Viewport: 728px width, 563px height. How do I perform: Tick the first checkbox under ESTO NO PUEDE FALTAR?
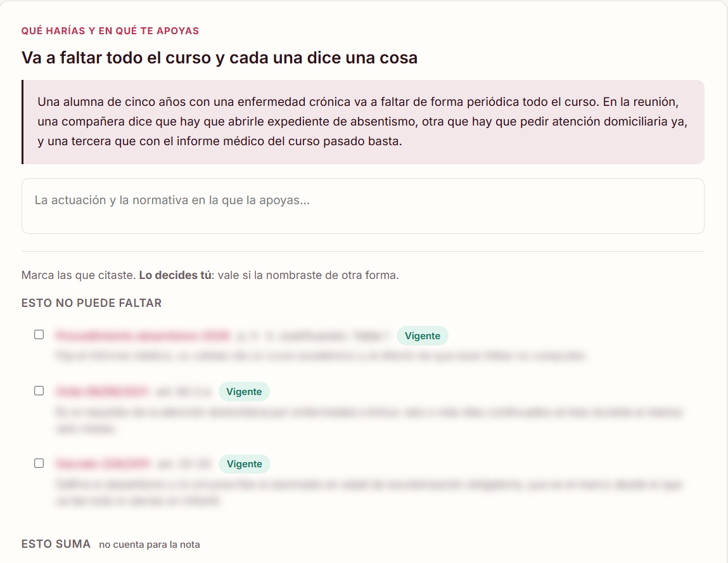(39, 335)
